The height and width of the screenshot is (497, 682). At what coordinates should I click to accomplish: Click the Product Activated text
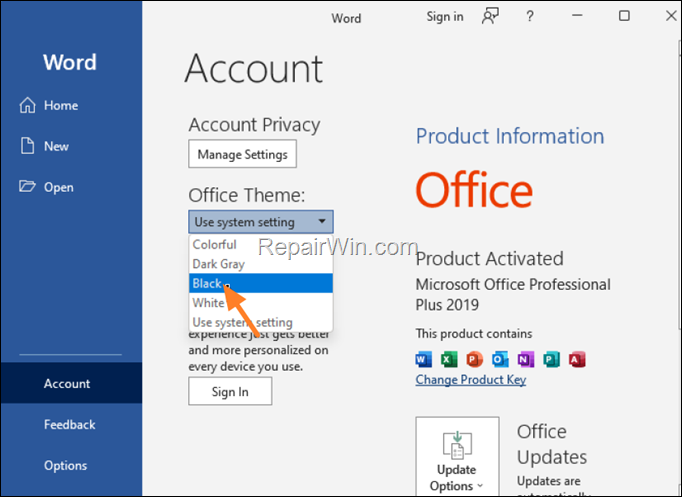(489, 259)
